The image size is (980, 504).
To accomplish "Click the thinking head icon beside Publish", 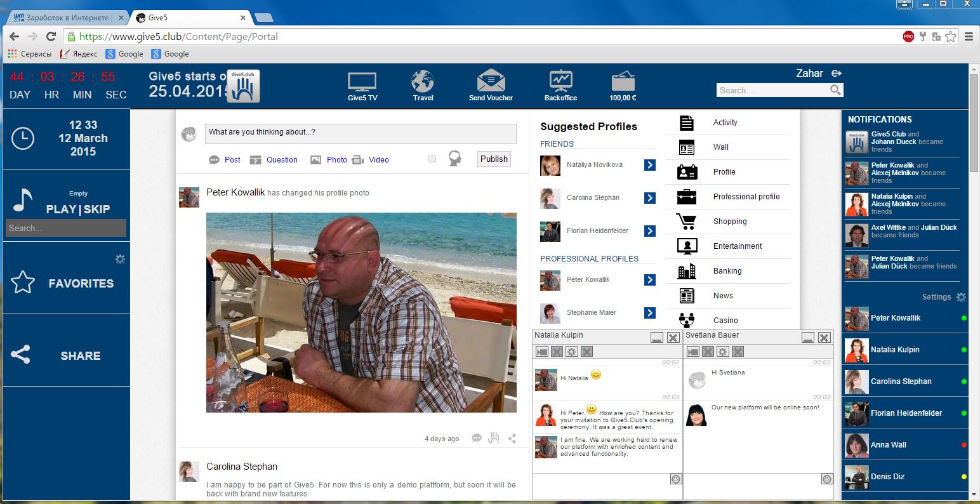I will (x=454, y=159).
